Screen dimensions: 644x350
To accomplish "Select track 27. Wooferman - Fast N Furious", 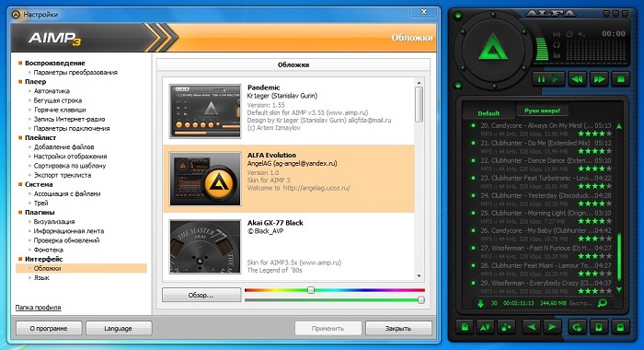I will [542, 251].
